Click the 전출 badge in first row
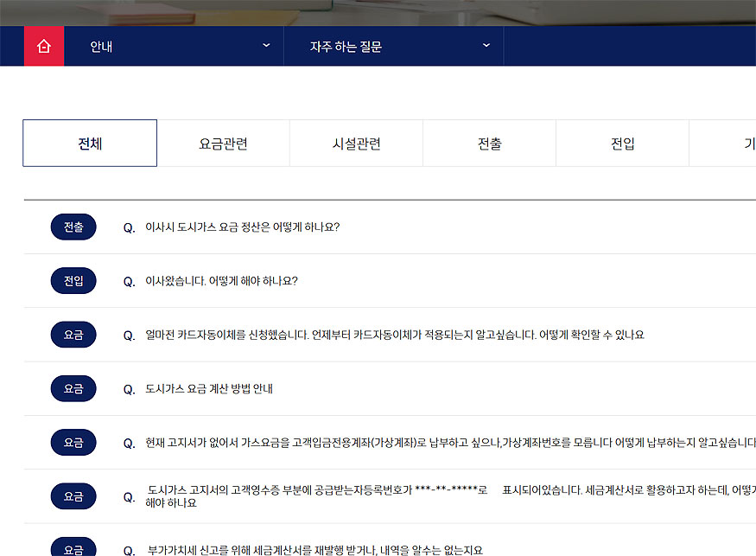This screenshot has width=756, height=556. (x=73, y=227)
